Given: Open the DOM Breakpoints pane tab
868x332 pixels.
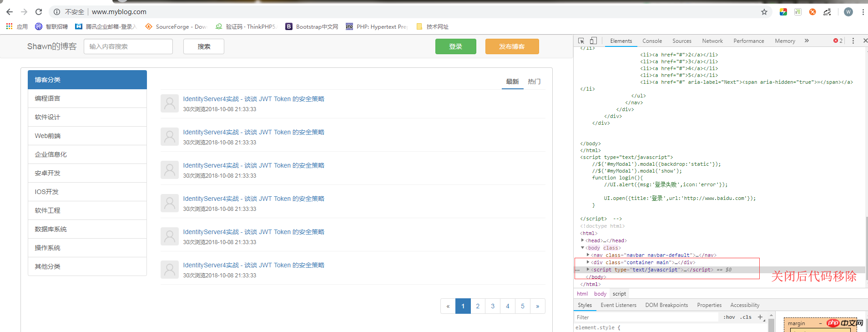Looking at the screenshot, I should [666, 305].
